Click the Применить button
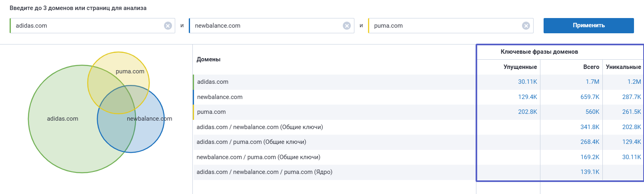Image resolution: width=644 pixels, height=194 pixels. click(588, 26)
